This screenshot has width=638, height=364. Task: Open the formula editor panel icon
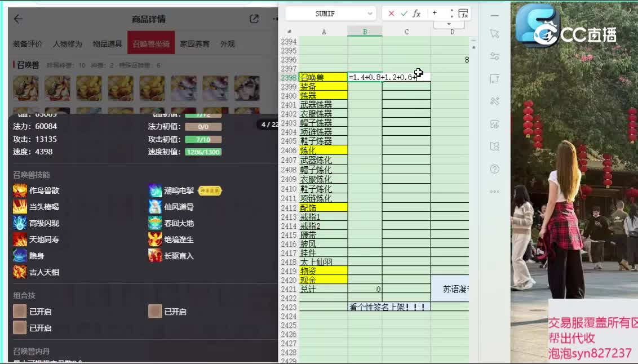pos(463,14)
